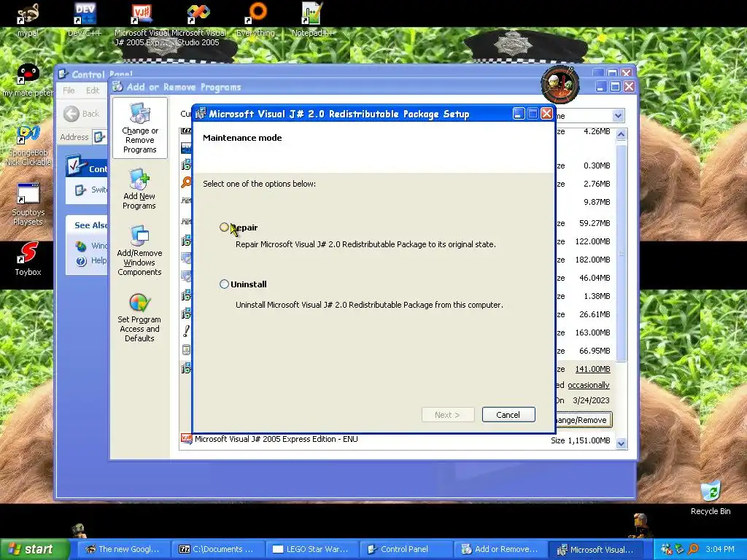Click Cancel in J# Setup dialog

click(x=508, y=415)
